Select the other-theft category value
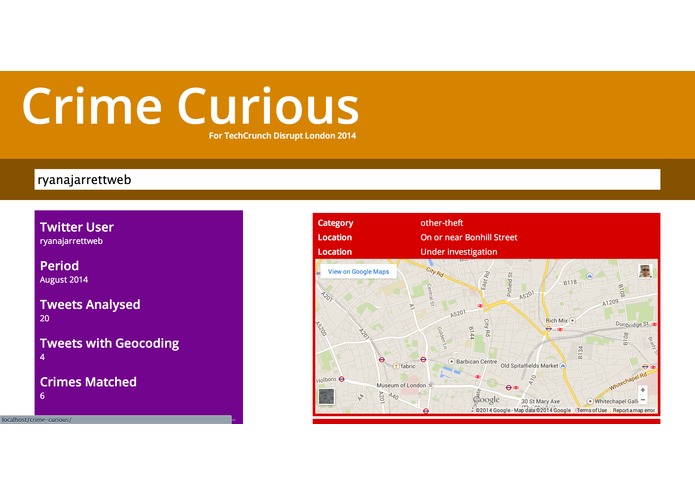Image resolution: width=695 pixels, height=494 pixels. click(441, 223)
